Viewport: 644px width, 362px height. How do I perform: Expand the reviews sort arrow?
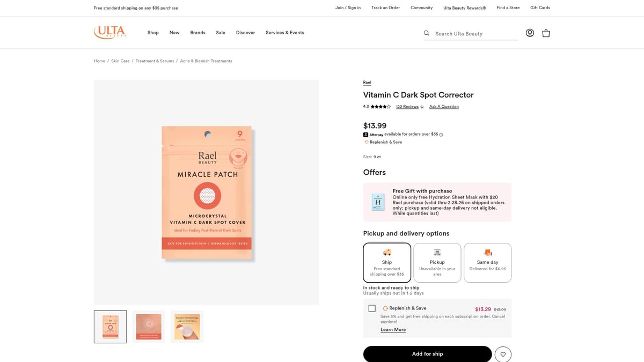[422, 106]
